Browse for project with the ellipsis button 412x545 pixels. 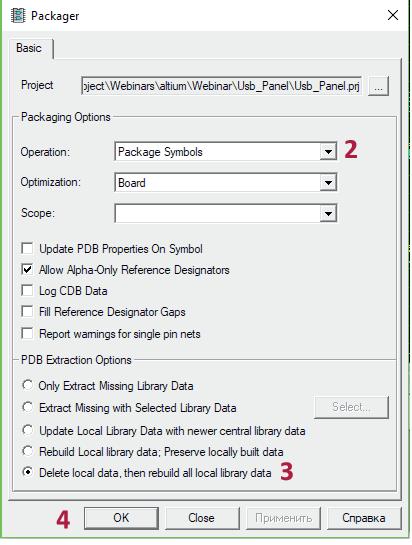point(378,86)
